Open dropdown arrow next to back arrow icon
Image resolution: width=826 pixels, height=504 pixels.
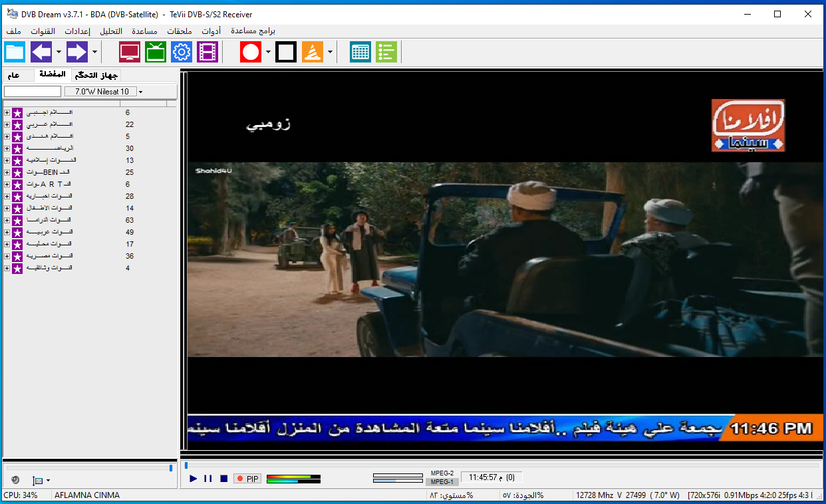[x=59, y=52]
